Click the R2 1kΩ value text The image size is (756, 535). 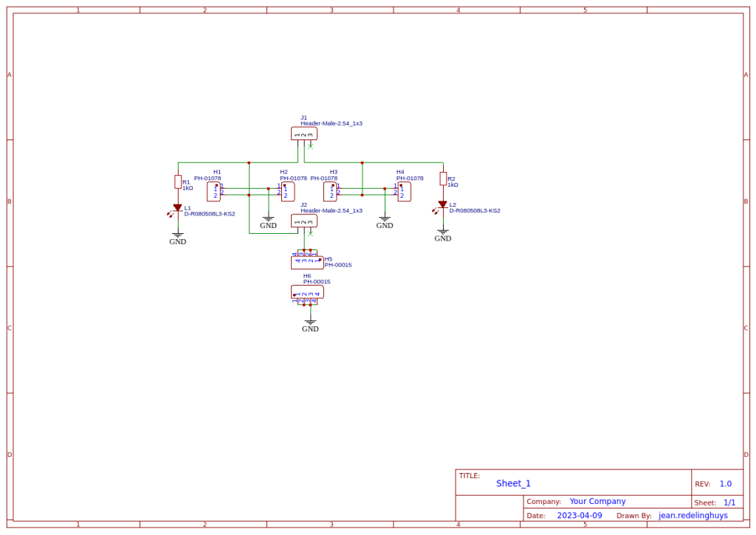453,184
